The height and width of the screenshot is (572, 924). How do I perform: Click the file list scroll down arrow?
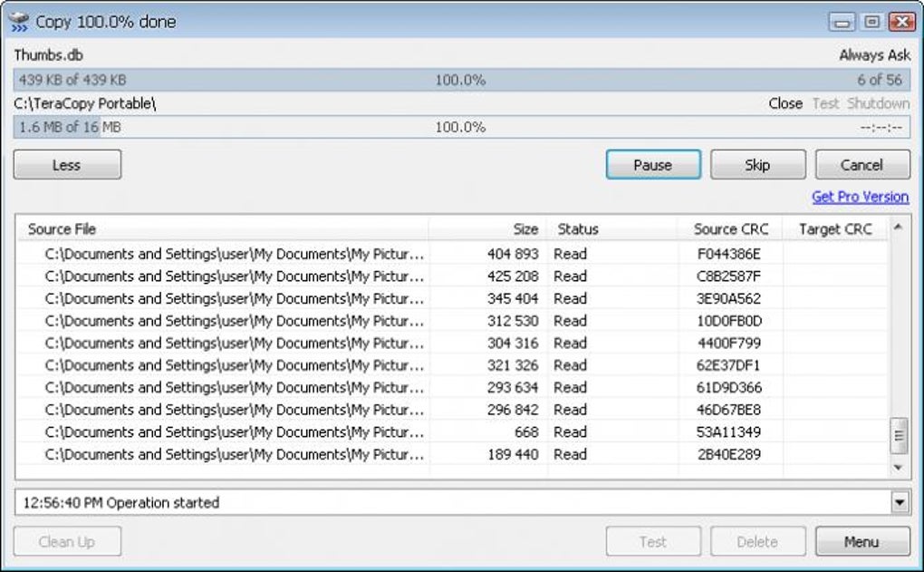click(898, 468)
